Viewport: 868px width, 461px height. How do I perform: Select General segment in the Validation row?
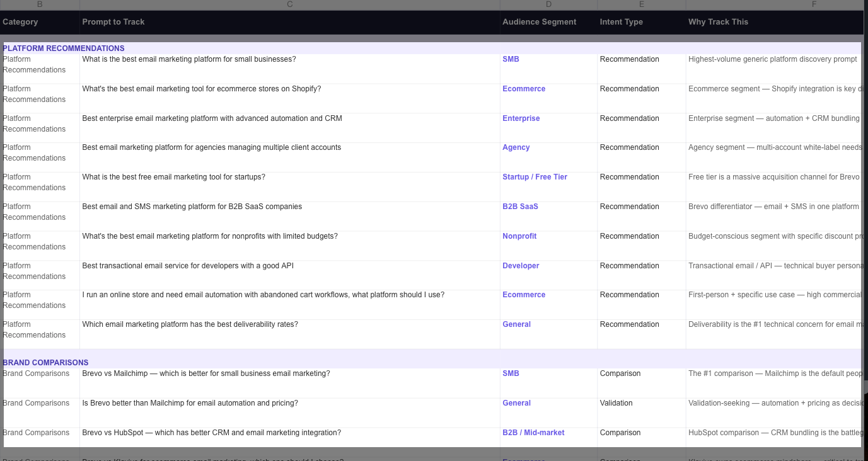click(548, 413)
